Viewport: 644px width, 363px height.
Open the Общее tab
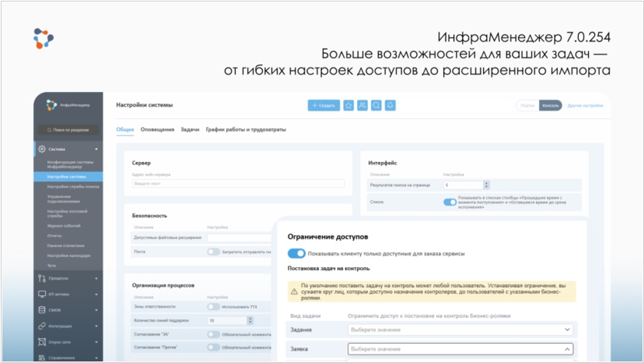coord(125,130)
